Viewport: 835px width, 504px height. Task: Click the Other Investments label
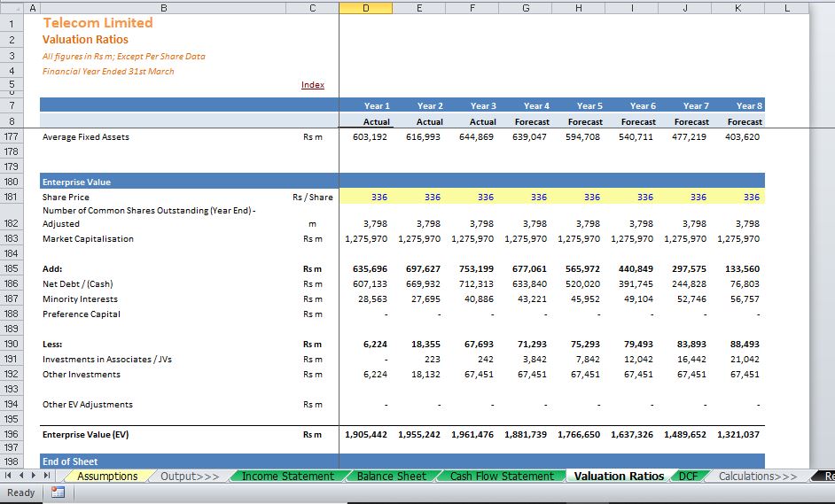[82, 374]
